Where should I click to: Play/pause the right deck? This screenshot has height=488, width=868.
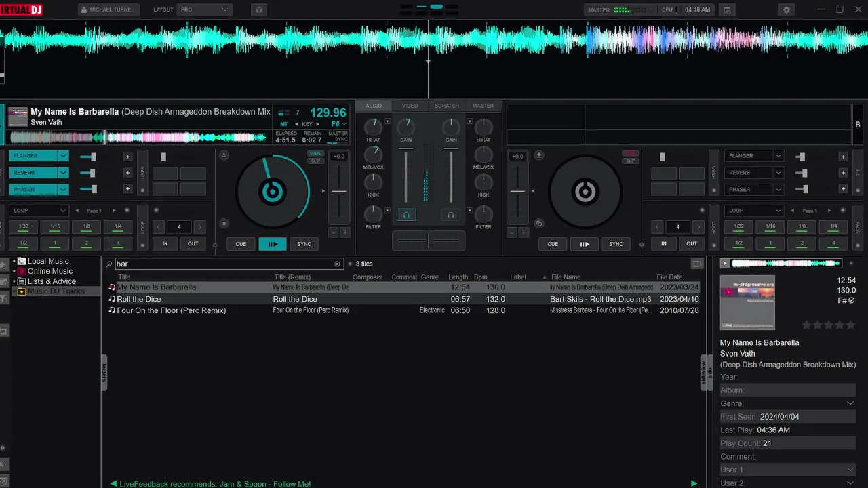584,244
